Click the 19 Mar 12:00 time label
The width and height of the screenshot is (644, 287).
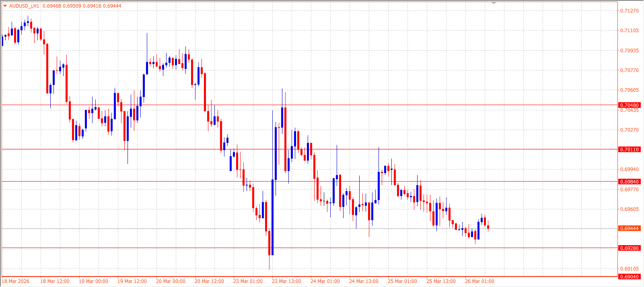(x=132, y=281)
